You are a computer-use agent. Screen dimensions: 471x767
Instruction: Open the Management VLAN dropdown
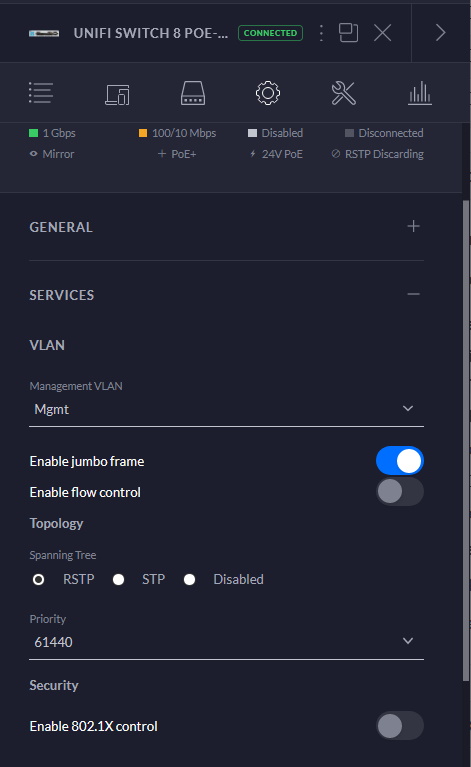(226, 409)
